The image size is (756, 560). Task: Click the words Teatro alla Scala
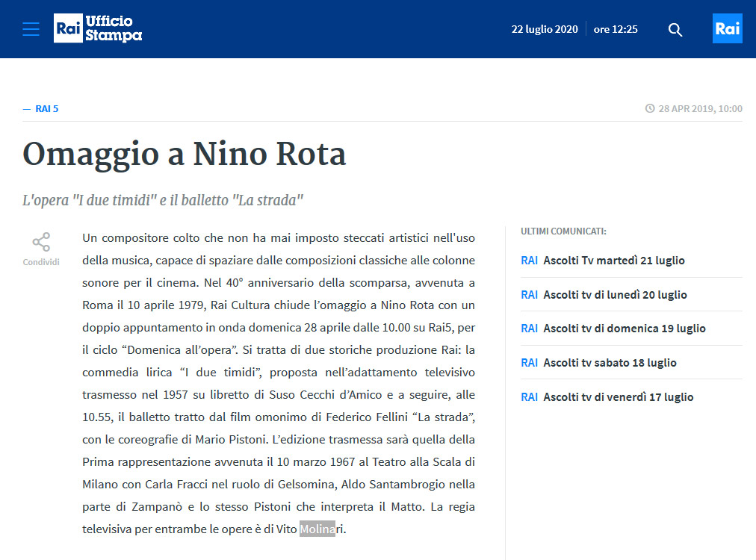tap(417, 462)
